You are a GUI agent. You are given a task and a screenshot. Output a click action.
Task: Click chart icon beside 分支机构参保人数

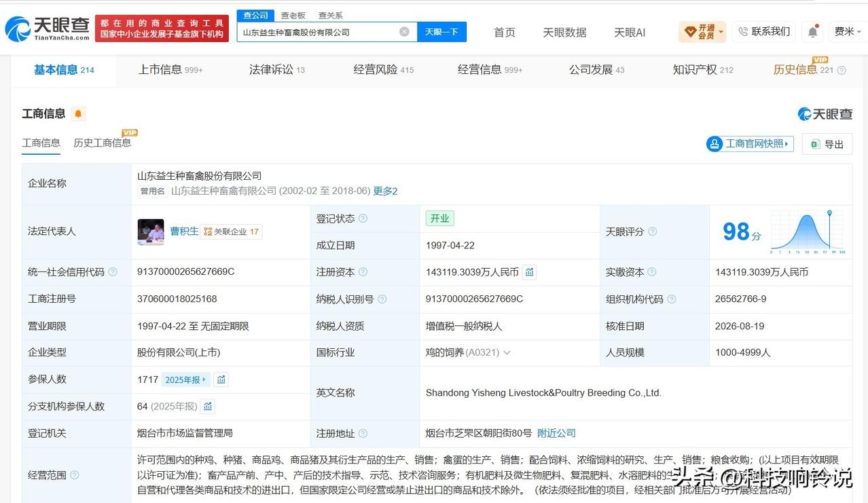point(208,407)
